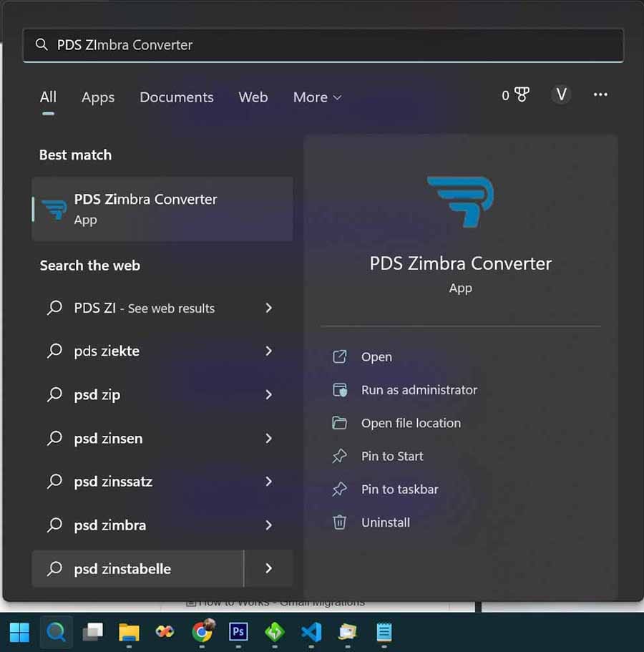Open the V user account avatar
The width and height of the screenshot is (644, 652).
pos(561,94)
